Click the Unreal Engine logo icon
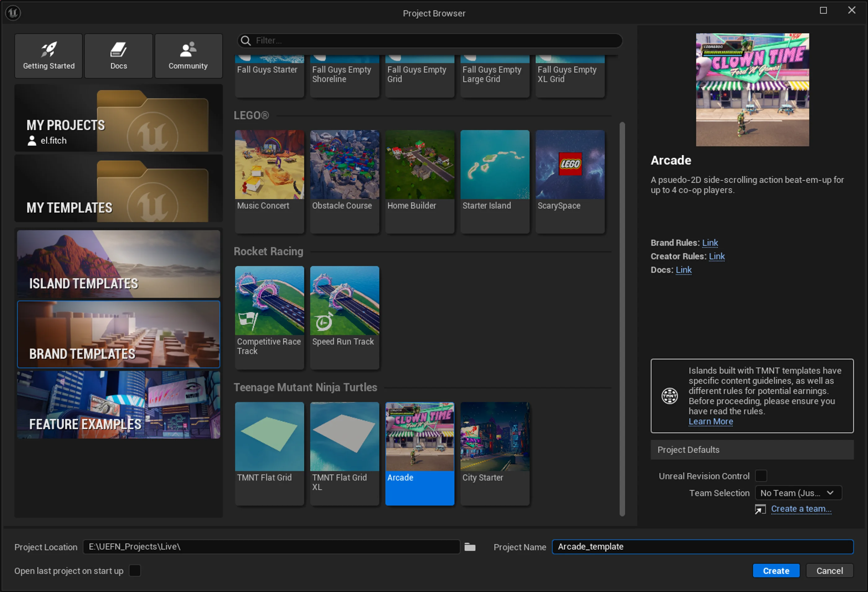The image size is (868, 592). point(13,13)
